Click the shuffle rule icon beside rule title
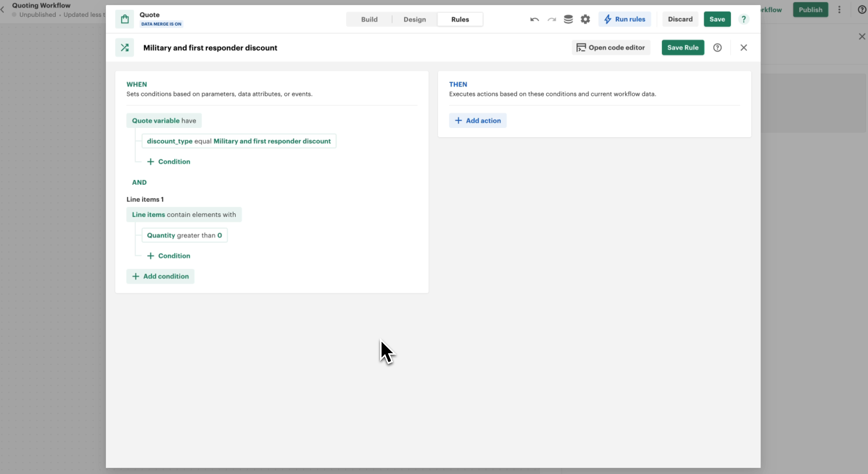The image size is (868, 474). pyautogui.click(x=125, y=48)
